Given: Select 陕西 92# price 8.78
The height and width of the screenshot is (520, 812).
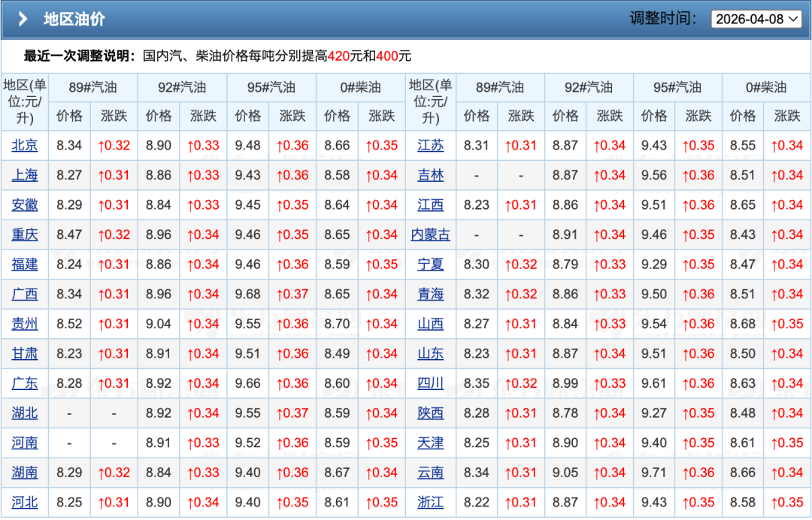Looking at the screenshot, I should (565, 413).
